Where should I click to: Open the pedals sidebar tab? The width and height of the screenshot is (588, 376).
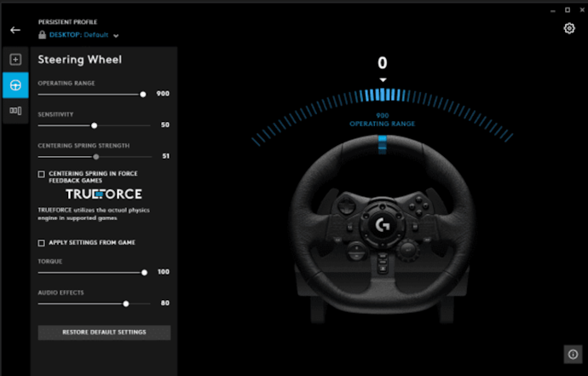[x=15, y=111]
